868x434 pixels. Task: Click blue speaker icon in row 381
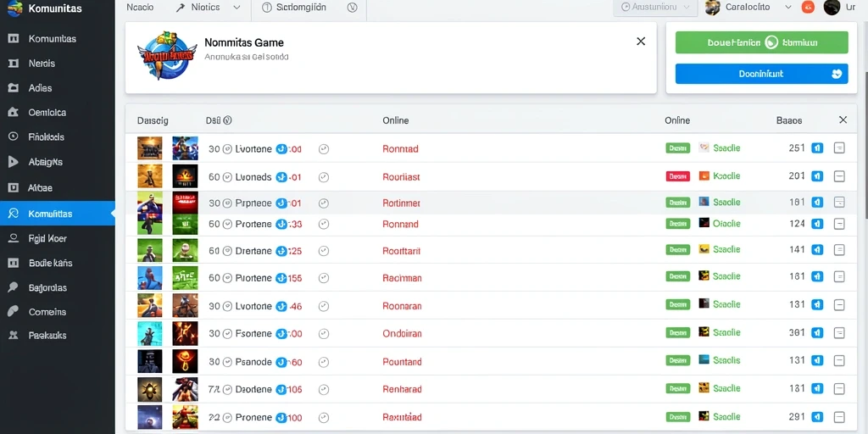817,332
